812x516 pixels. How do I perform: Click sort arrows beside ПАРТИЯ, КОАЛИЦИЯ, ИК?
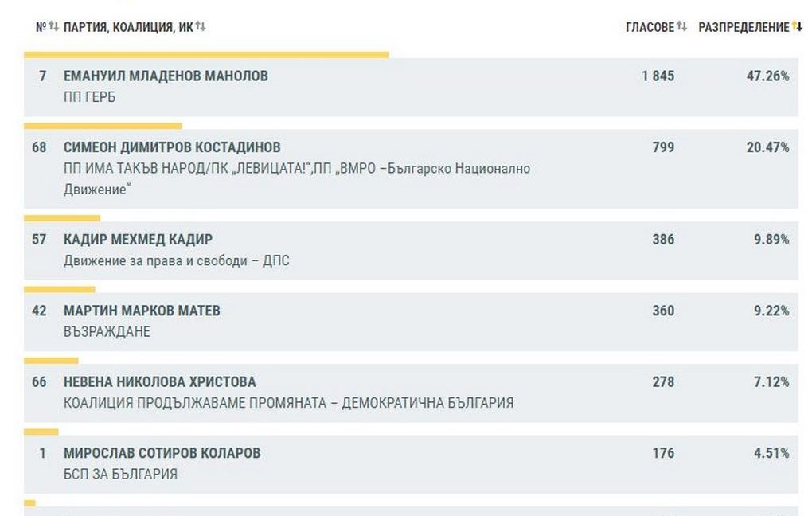pos(201,27)
